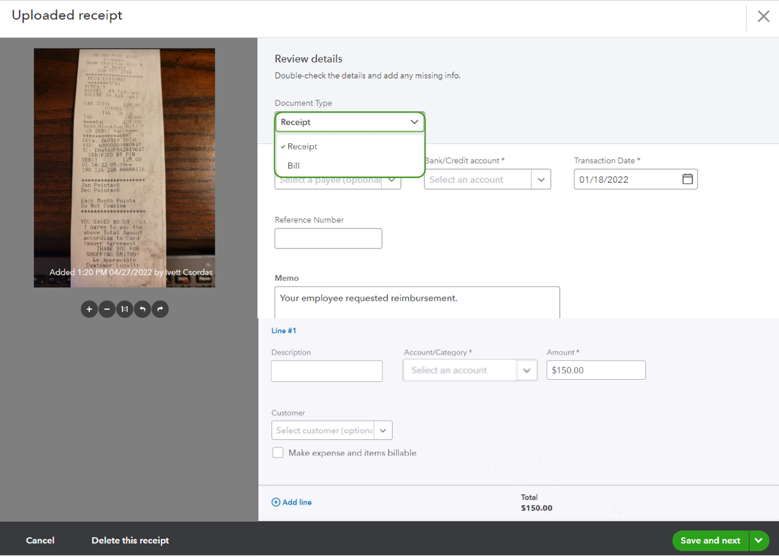This screenshot has width=779, height=560.
Task: Edit the Amount field showing $150.00
Action: click(x=596, y=370)
